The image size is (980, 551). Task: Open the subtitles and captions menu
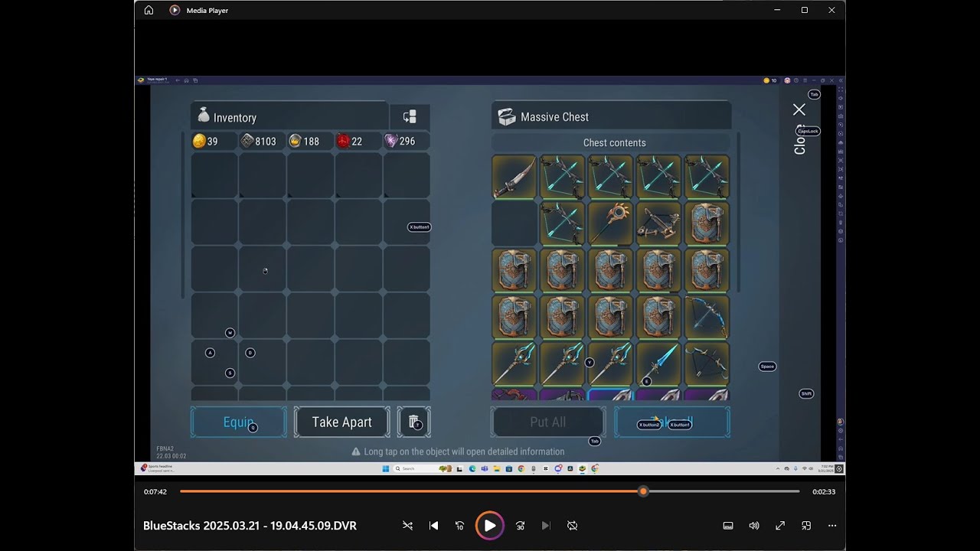click(728, 526)
